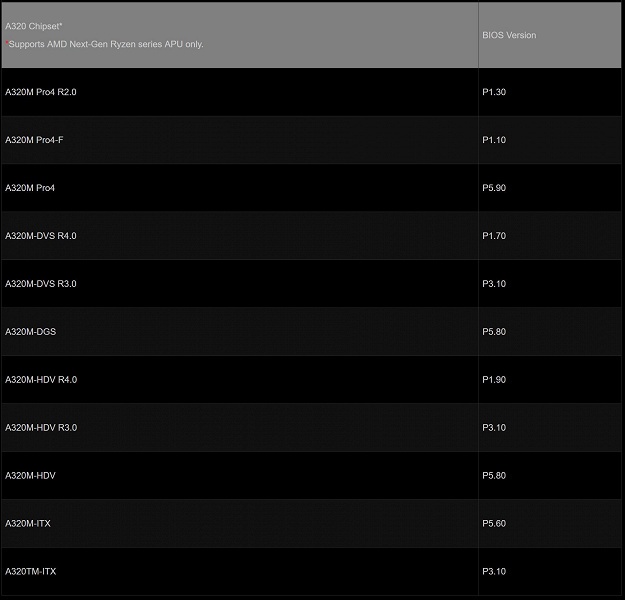Select BIOS version P3.10 in A320TM-ITX row
625x600 pixels.
click(x=494, y=572)
